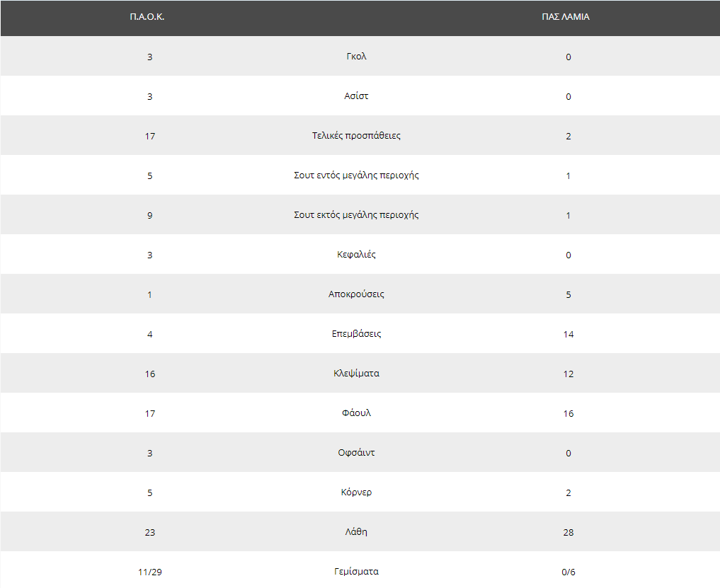Select the Γεμίσματα row label

(356, 572)
